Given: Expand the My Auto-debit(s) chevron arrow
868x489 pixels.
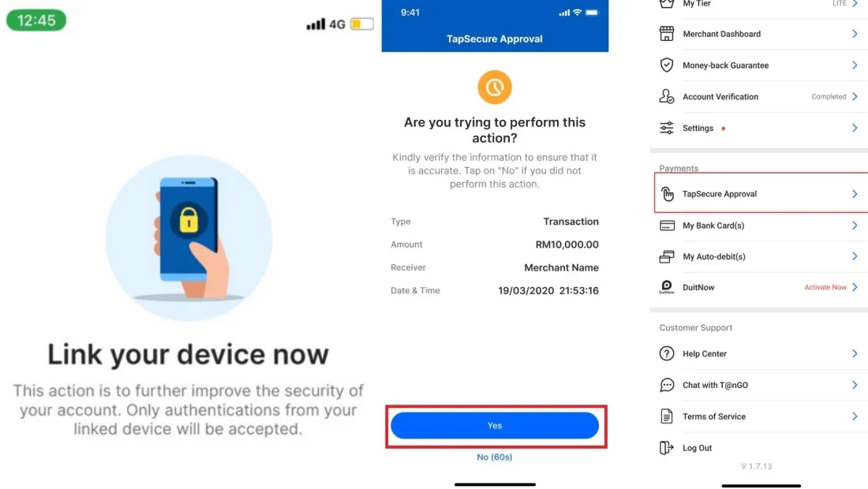Looking at the screenshot, I should (x=855, y=256).
